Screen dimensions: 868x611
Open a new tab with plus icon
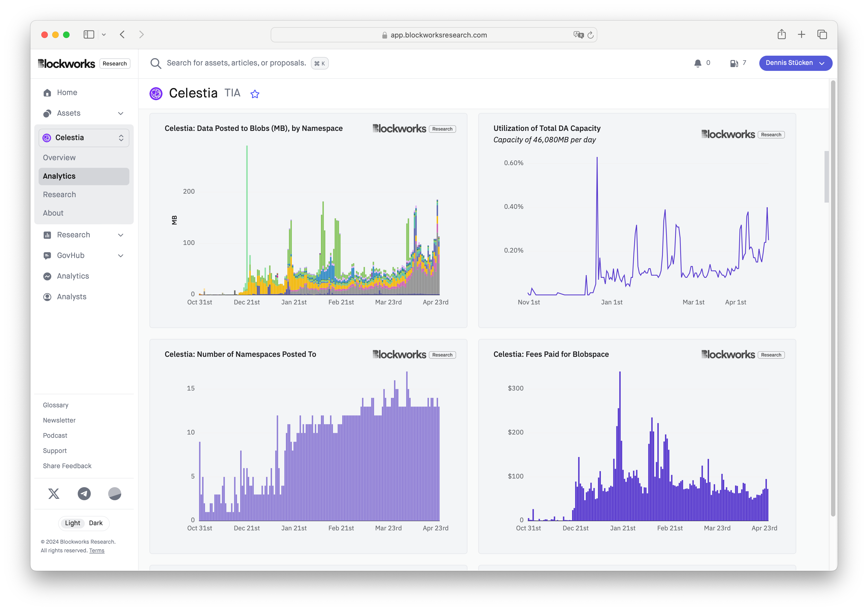pos(801,34)
